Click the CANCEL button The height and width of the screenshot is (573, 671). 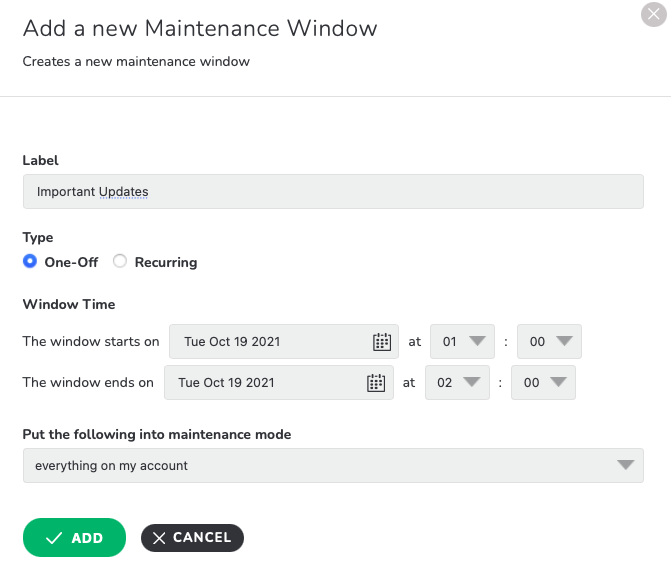point(192,538)
